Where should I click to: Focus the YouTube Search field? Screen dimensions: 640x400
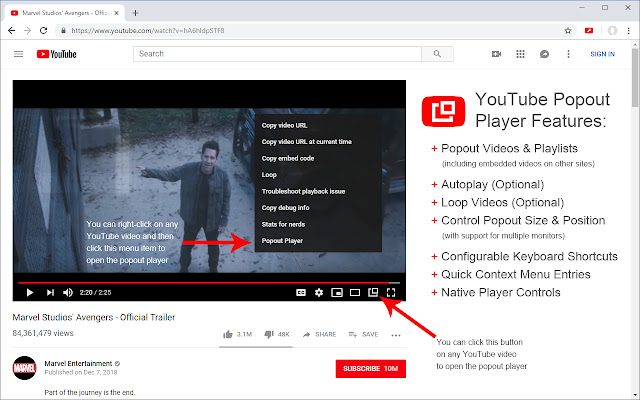pos(277,54)
